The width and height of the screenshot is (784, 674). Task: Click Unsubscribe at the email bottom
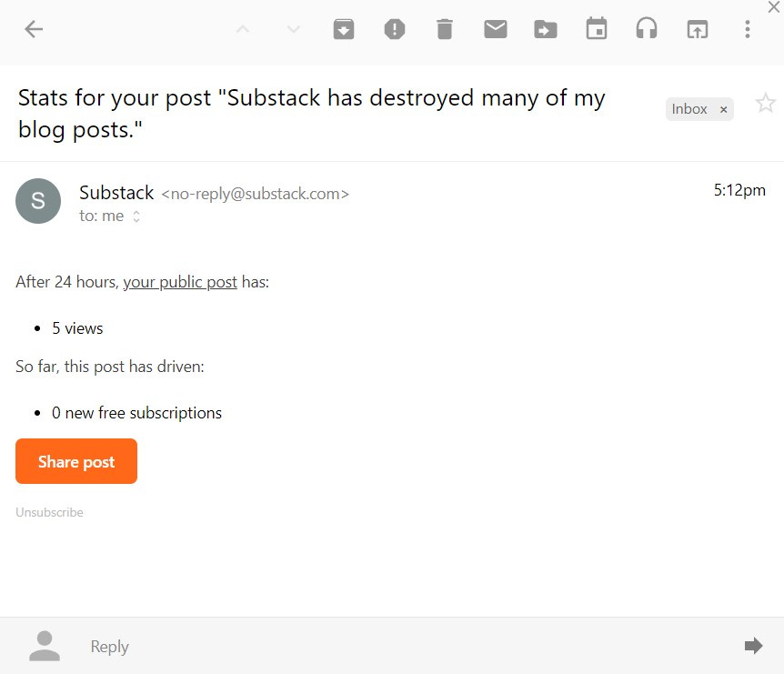tap(49, 512)
